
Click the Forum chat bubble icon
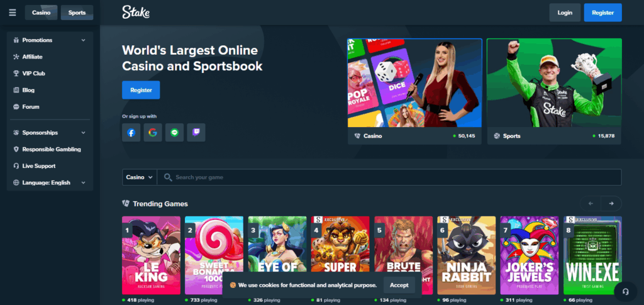click(x=16, y=107)
